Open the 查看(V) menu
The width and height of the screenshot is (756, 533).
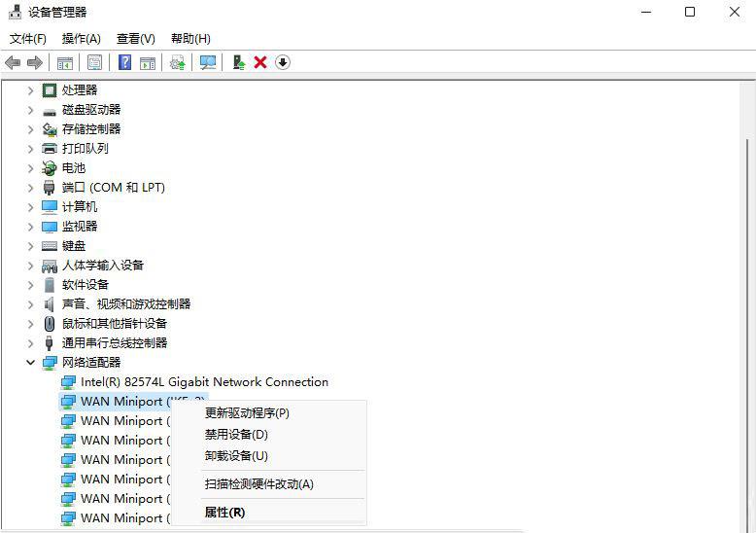pos(136,39)
